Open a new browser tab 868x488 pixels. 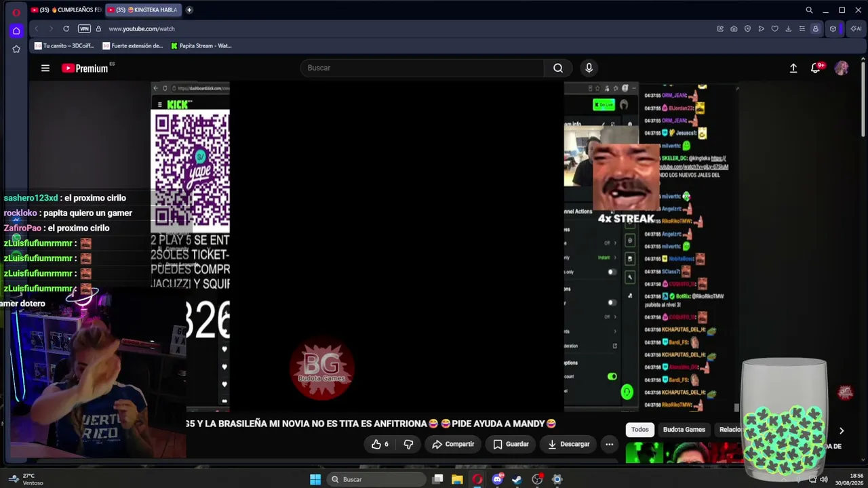click(x=189, y=10)
